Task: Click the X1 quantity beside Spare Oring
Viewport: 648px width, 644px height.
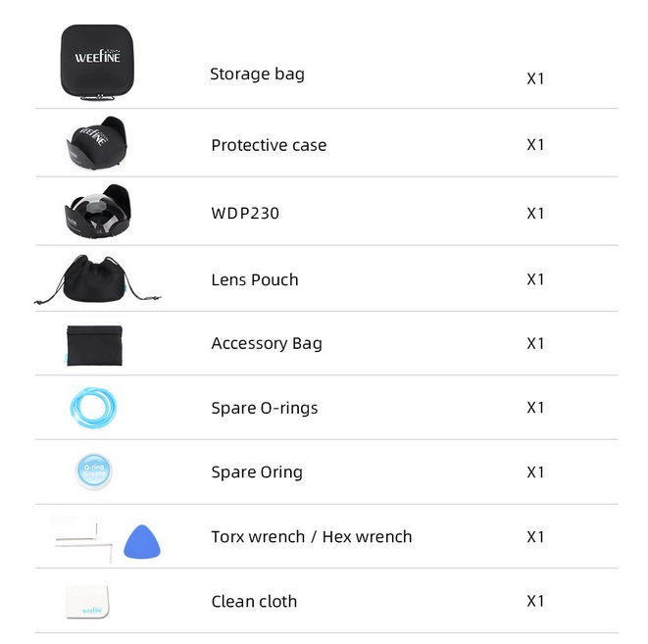Action: (535, 471)
